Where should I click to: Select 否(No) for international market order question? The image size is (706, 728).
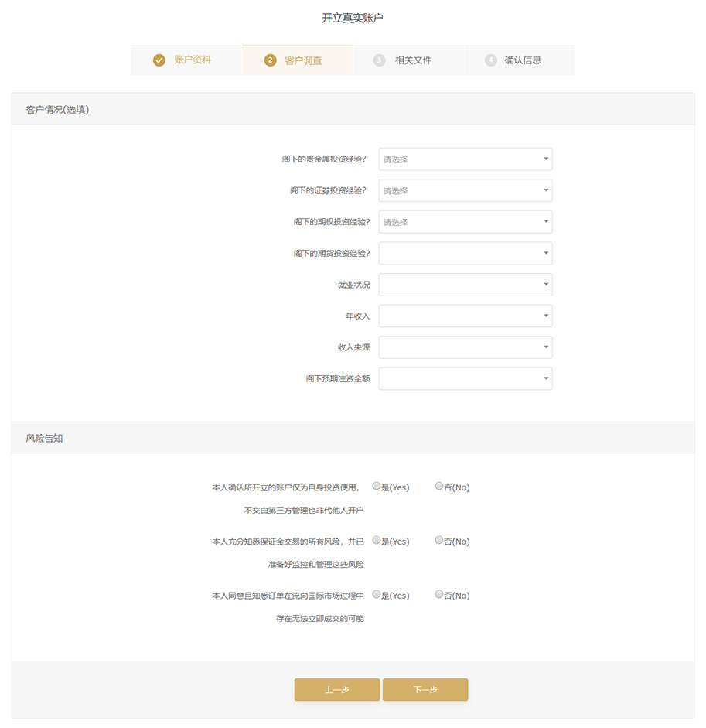coord(438,594)
